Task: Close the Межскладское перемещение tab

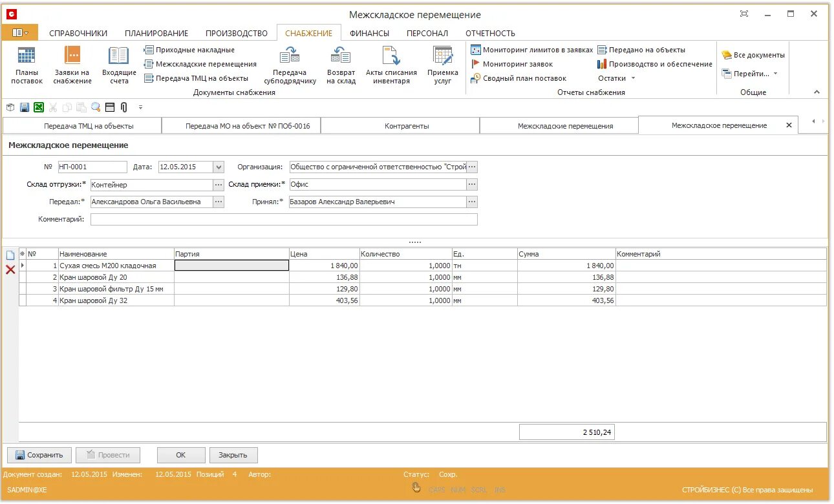Action: pyautogui.click(x=789, y=125)
